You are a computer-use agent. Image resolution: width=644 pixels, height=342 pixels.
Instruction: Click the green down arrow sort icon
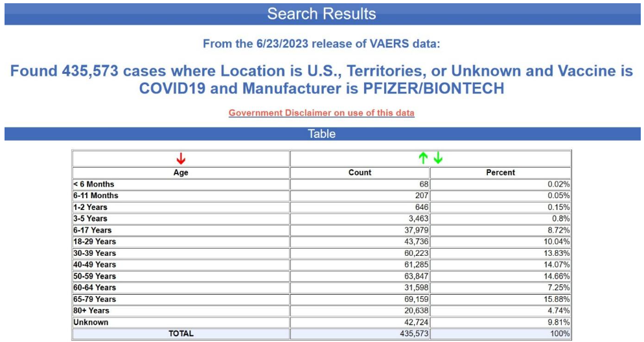(x=438, y=158)
